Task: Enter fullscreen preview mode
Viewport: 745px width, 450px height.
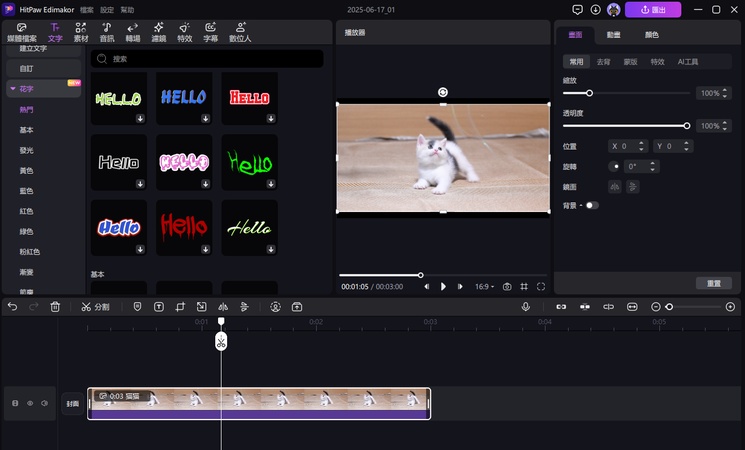Action: [541, 287]
